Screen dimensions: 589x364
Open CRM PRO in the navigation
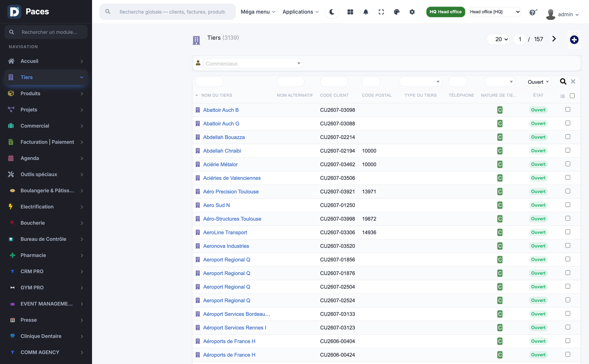click(46, 271)
